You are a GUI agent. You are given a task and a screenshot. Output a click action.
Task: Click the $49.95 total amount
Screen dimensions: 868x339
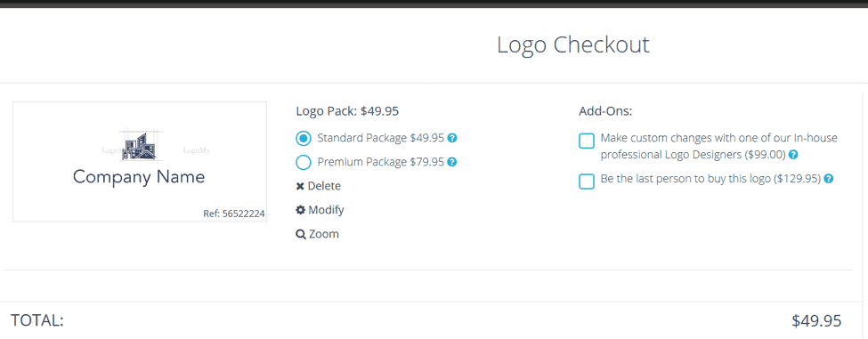click(816, 320)
